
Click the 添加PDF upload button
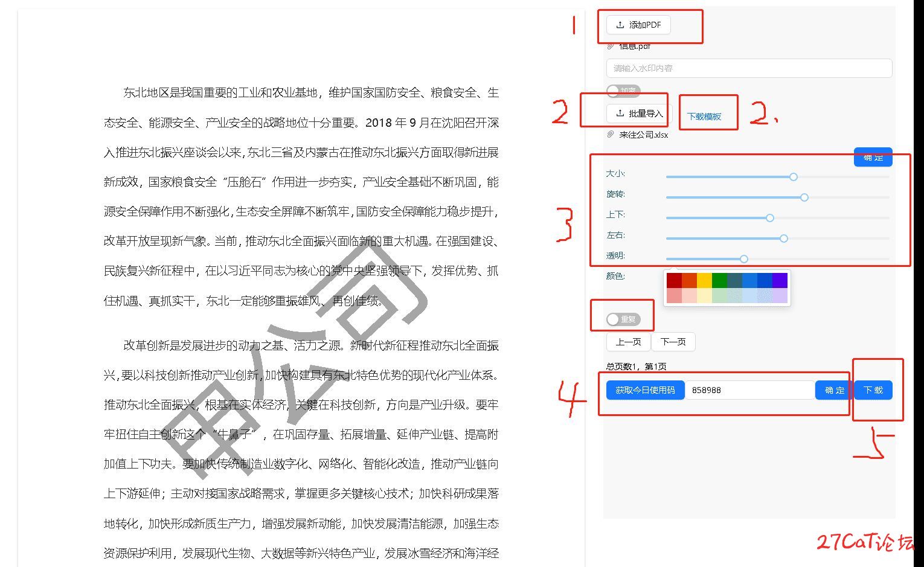pyautogui.click(x=638, y=25)
